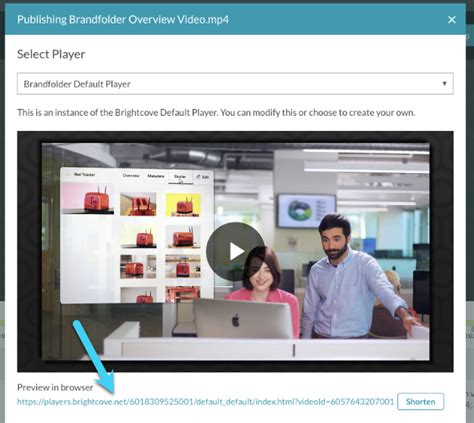This screenshot has height=423, width=474.
Task: Open the players.brightcove.net preview link
Action: (x=205, y=402)
